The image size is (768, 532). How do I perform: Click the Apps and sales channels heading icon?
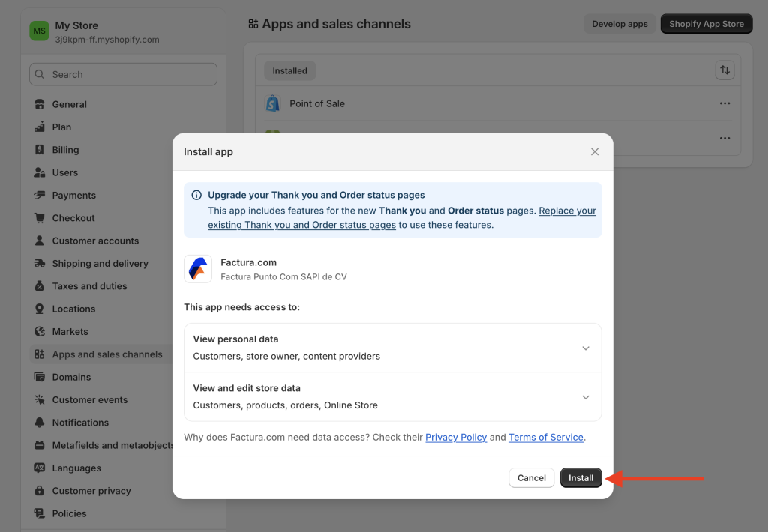coord(253,24)
